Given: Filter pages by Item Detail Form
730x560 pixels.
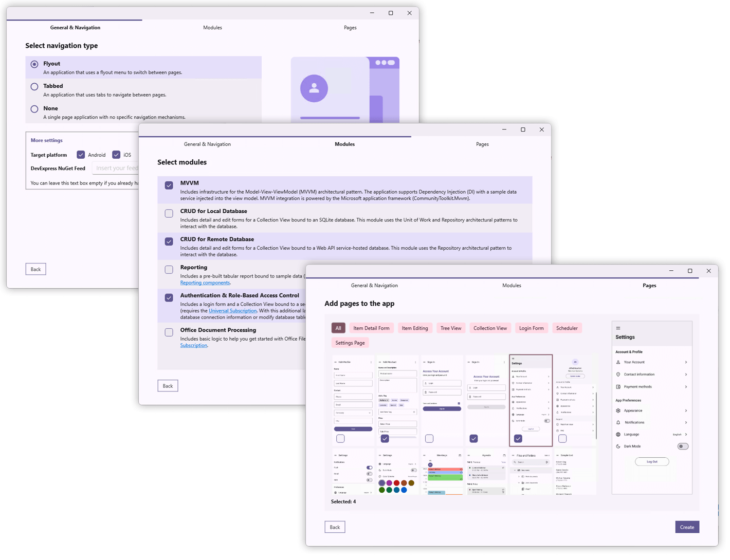Looking at the screenshot, I should click(371, 328).
